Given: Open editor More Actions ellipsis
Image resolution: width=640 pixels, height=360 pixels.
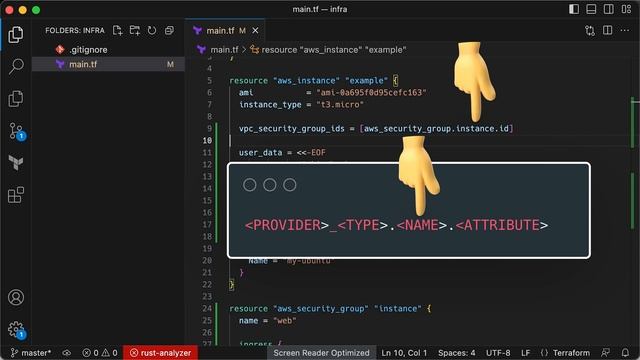Looking at the screenshot, I should [x=625, y=31].
